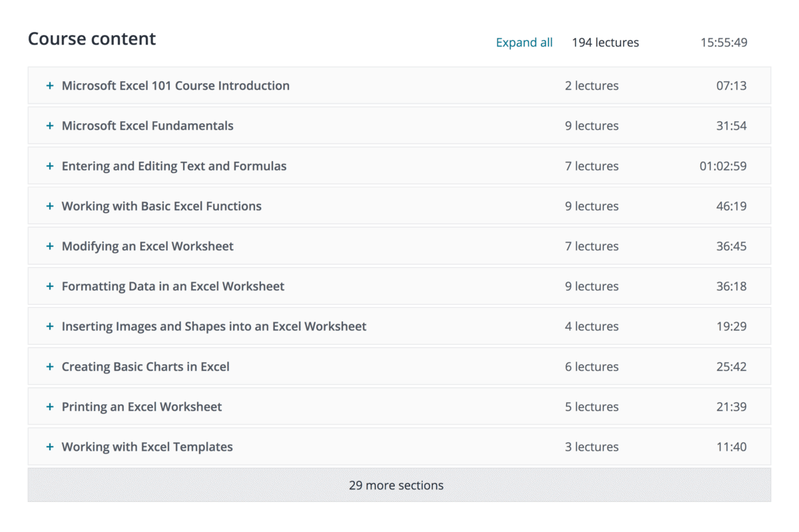Expand Formatting Data in an Excel Worksheet plus

49,286
